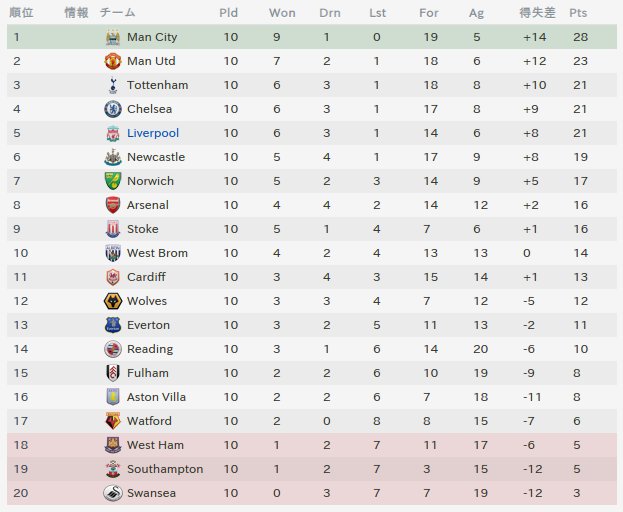Image resolution: width=623 pixels, height=512 pixels.
Task: Sort by 得失差 goal difference header
Action: [x=537, y=13]
